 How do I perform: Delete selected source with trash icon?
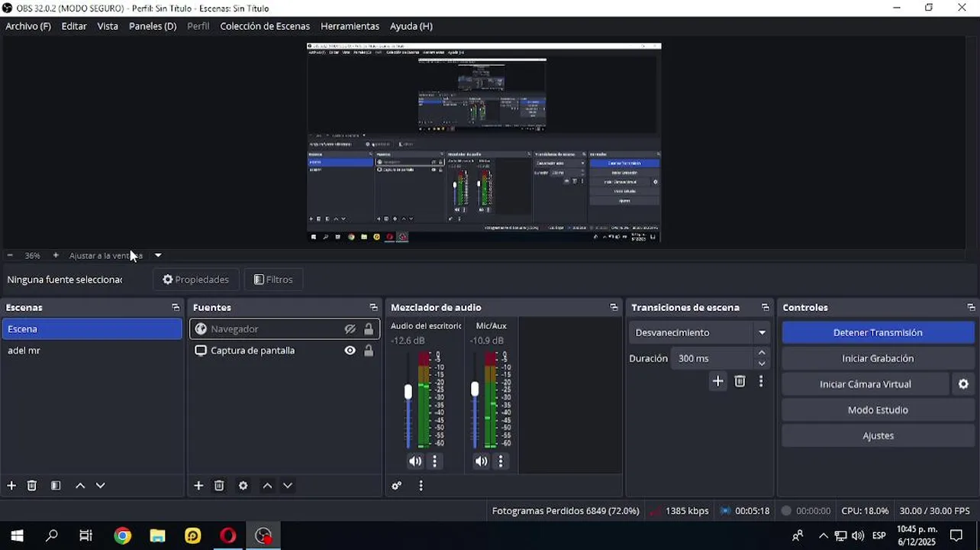point(219,486)
